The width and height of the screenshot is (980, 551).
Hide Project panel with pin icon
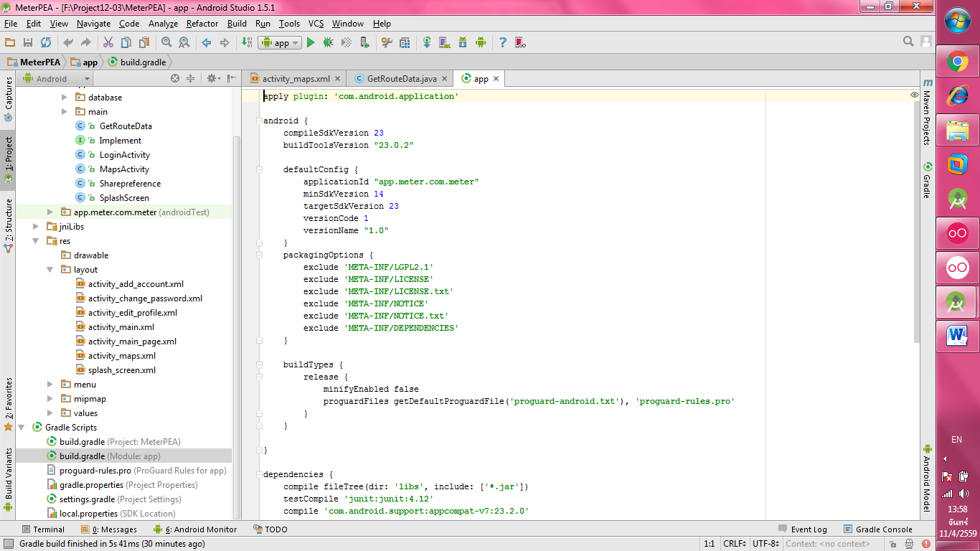click(231, 79)
